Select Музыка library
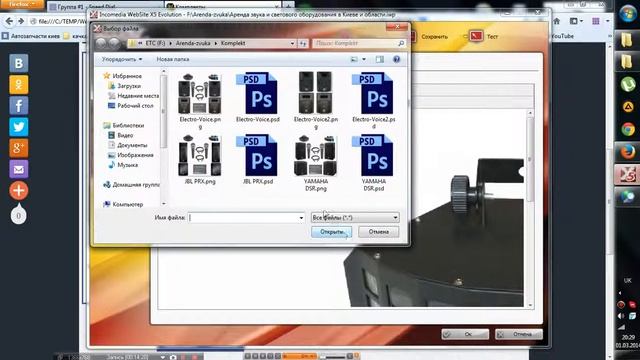This screenshot has width=640, height=360. (x=127, y=165)
